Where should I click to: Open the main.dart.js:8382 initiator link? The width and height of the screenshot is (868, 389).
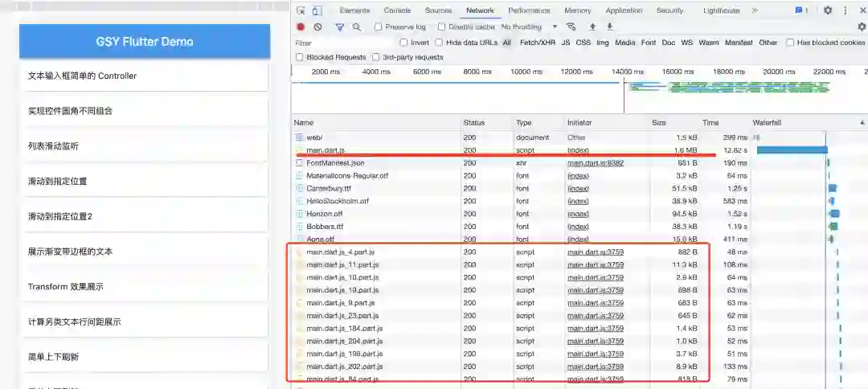coord(595,163)
